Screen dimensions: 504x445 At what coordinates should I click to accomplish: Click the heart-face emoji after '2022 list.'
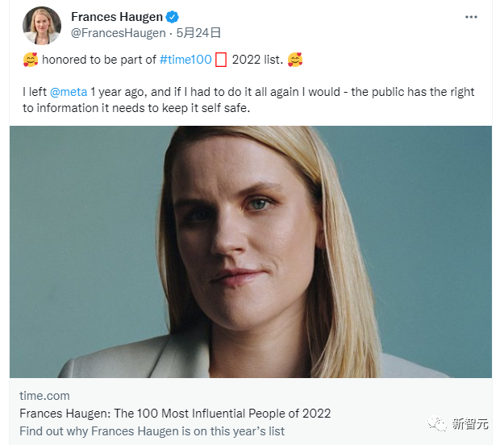(x=295, y=60)
